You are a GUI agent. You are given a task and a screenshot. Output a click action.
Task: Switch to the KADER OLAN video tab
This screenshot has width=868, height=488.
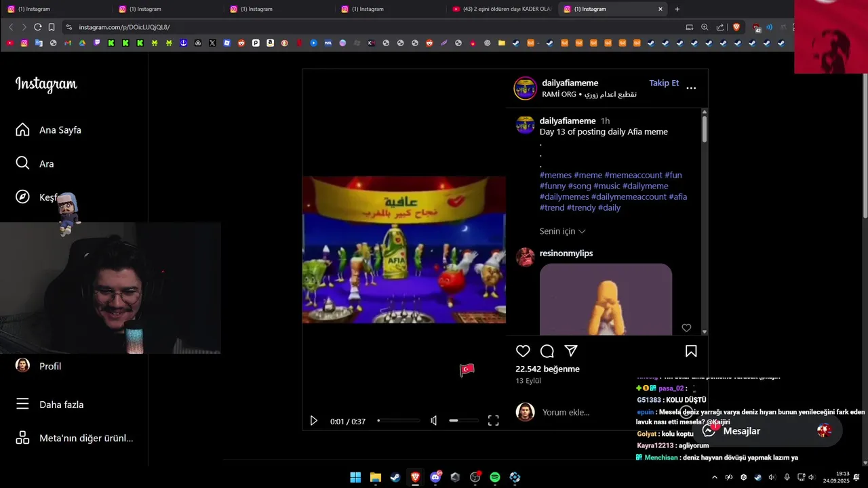point(502,9)
